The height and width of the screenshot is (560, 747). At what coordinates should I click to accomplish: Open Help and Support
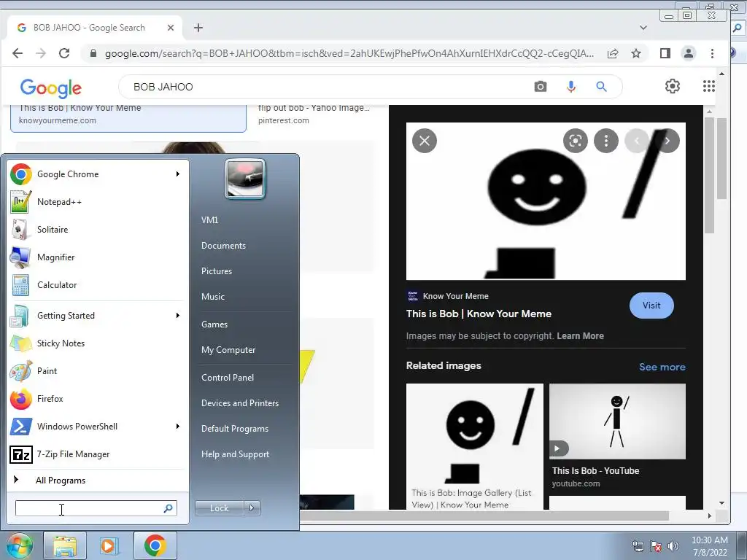(236, 454)
